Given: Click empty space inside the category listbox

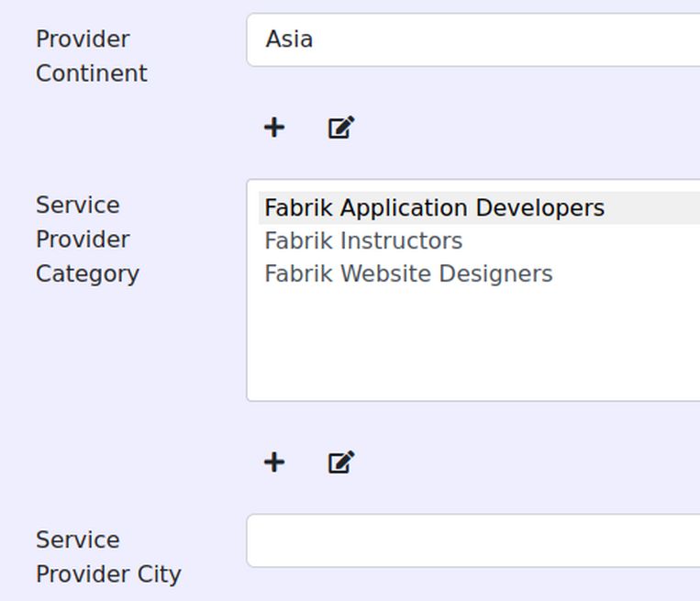Looking at the screenshot, I should click(472, 349).
